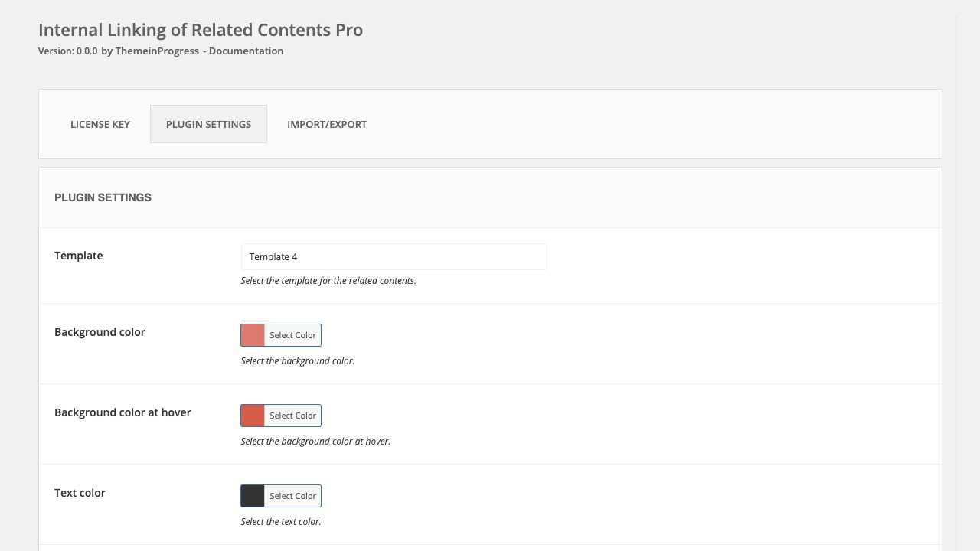Open the ThemeinProgress author link
980x551 pixels.
click(157, 51)
